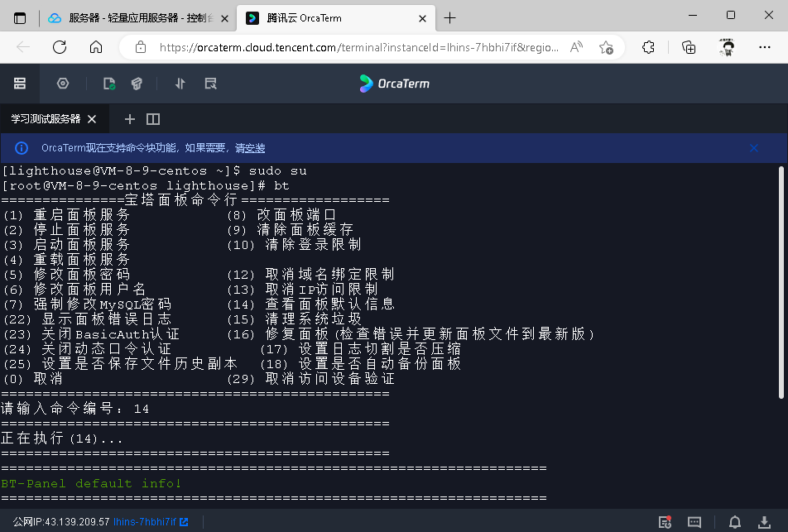Open notifications bell in status bar

click(735, 522)
